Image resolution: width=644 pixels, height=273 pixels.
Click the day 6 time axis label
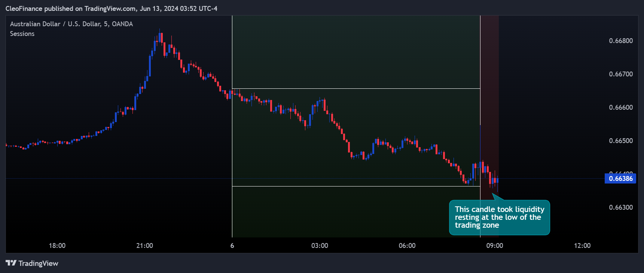(232, 246)
